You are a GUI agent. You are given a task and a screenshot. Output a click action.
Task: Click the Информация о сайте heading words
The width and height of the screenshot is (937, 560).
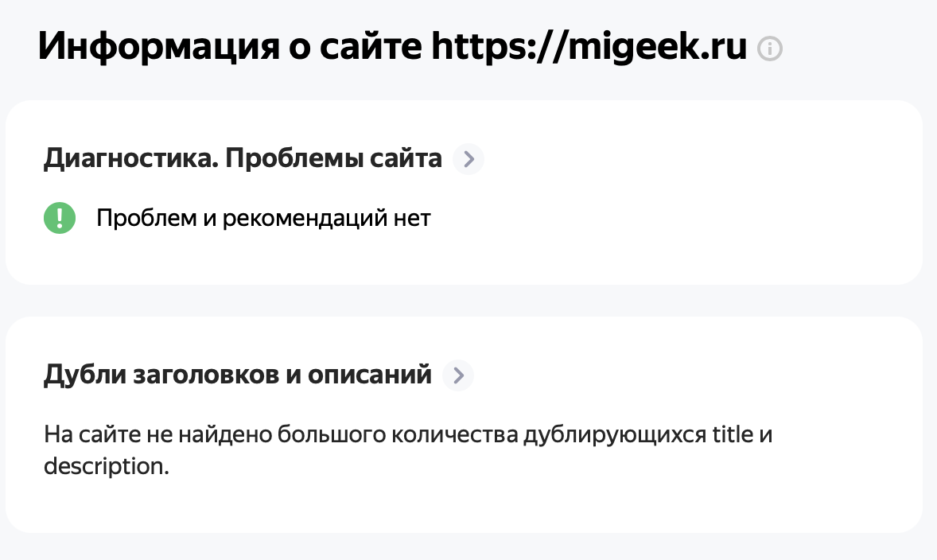[230, 47]
